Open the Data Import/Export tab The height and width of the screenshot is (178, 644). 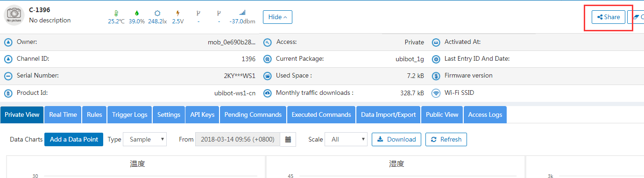(x=389, y=115)
